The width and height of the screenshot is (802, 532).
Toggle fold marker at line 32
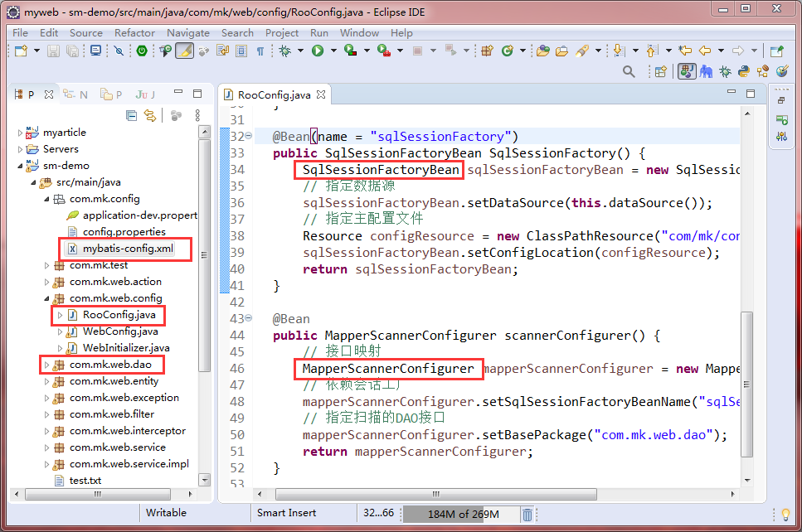249,136
